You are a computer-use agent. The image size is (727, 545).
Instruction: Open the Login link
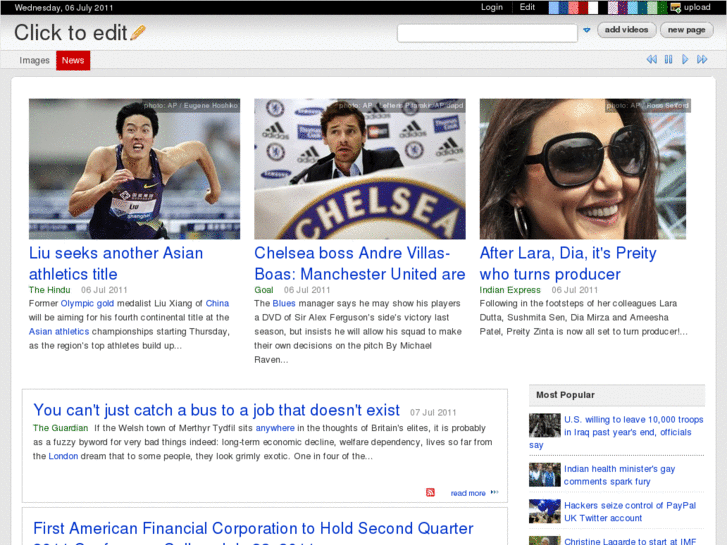tap(492, 7)
